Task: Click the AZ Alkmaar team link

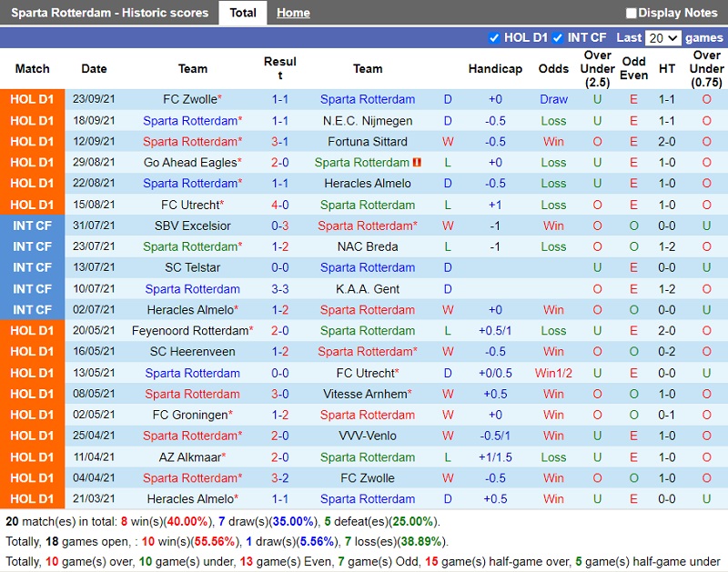Action: point(190,457)
